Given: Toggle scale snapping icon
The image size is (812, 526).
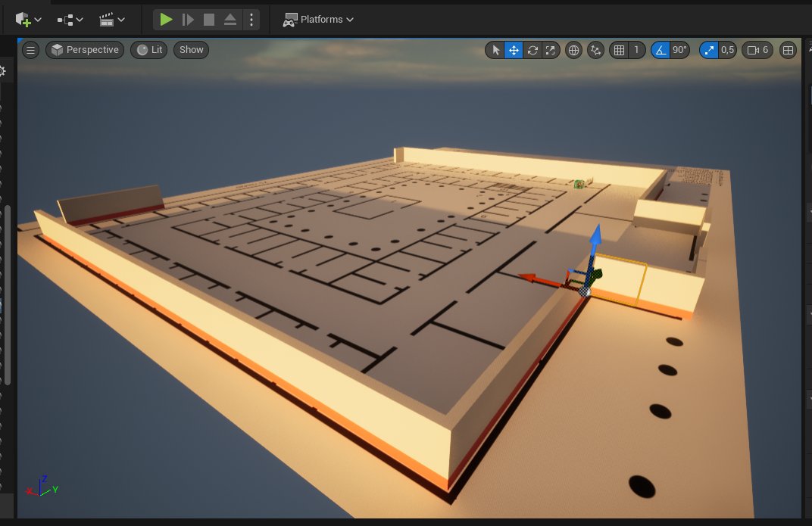Looking at the screenshot, I should coord(708,50).
